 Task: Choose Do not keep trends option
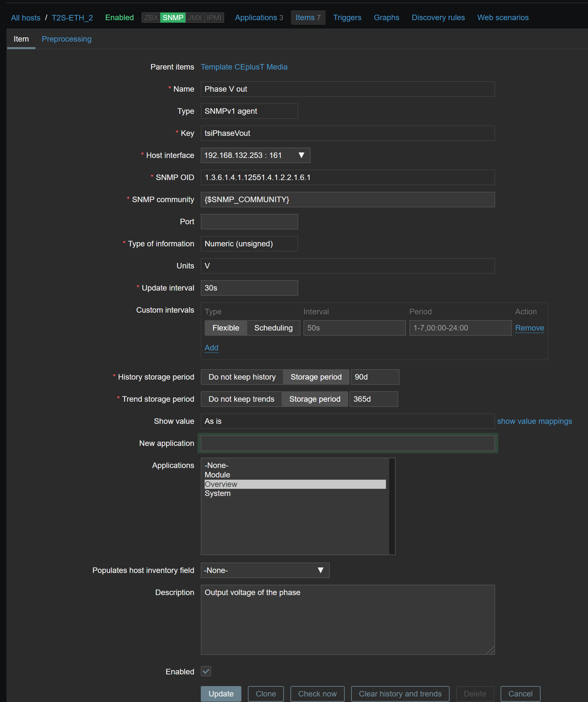point(241,399)
